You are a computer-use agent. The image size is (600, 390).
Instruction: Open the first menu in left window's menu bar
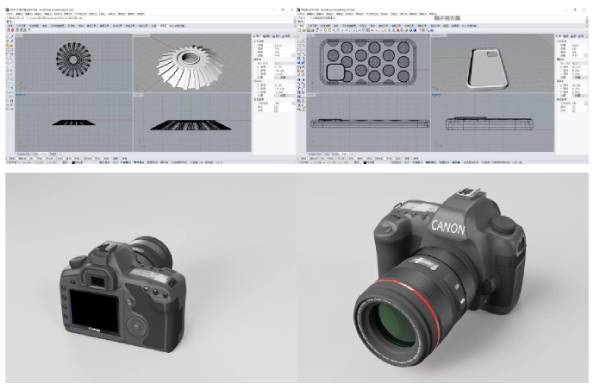pos(11,14)
